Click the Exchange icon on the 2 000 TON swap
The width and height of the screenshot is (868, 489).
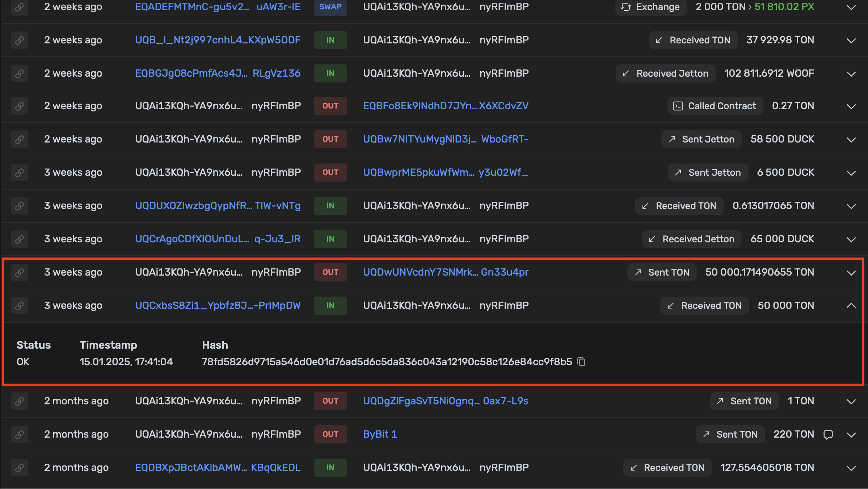click(x=626, y=7)
